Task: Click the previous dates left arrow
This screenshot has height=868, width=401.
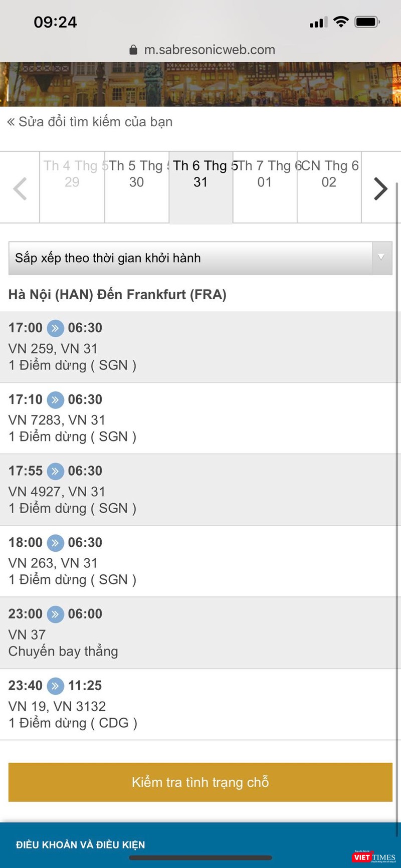Action: [20, 188]
